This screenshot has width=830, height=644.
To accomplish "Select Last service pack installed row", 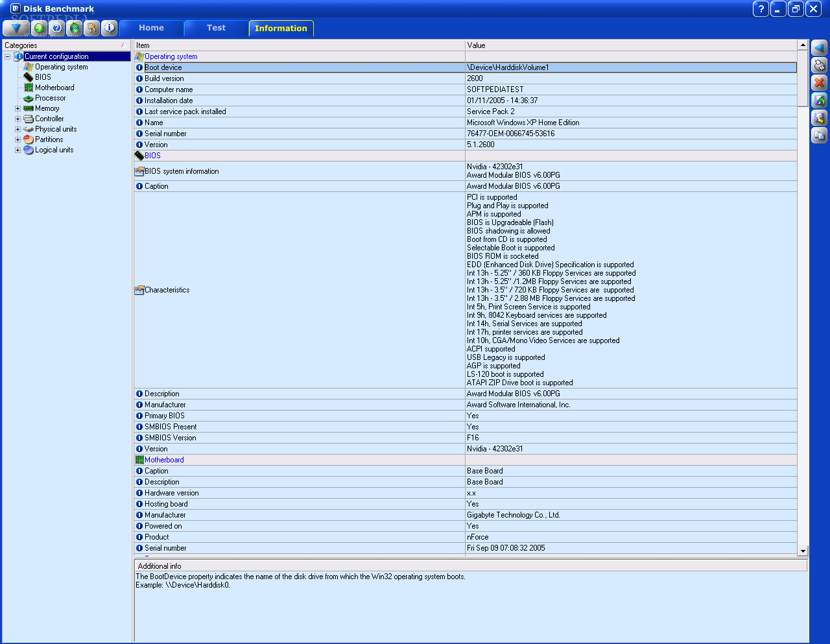I will (x=465, y=112).
